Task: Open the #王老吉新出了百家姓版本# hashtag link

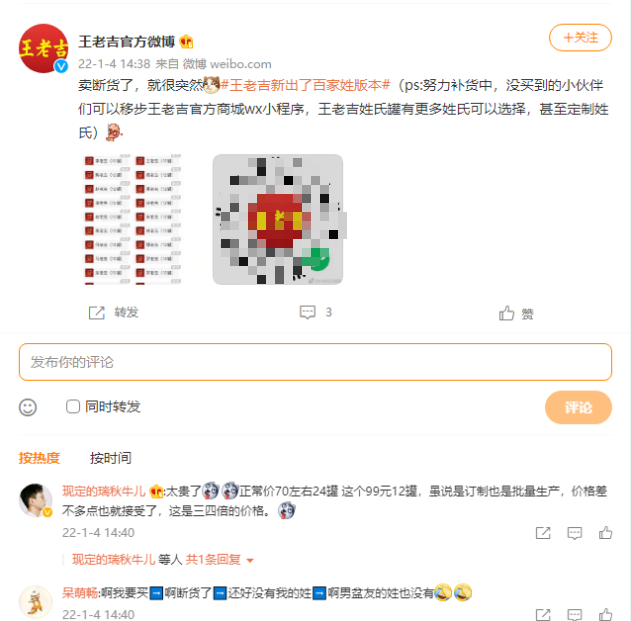Action: tap(305, 85)
